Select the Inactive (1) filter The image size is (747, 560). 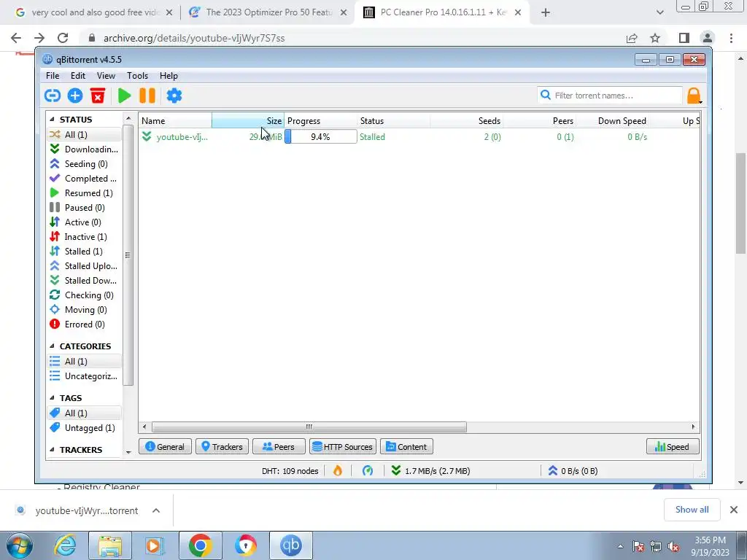tap(85, 237)
